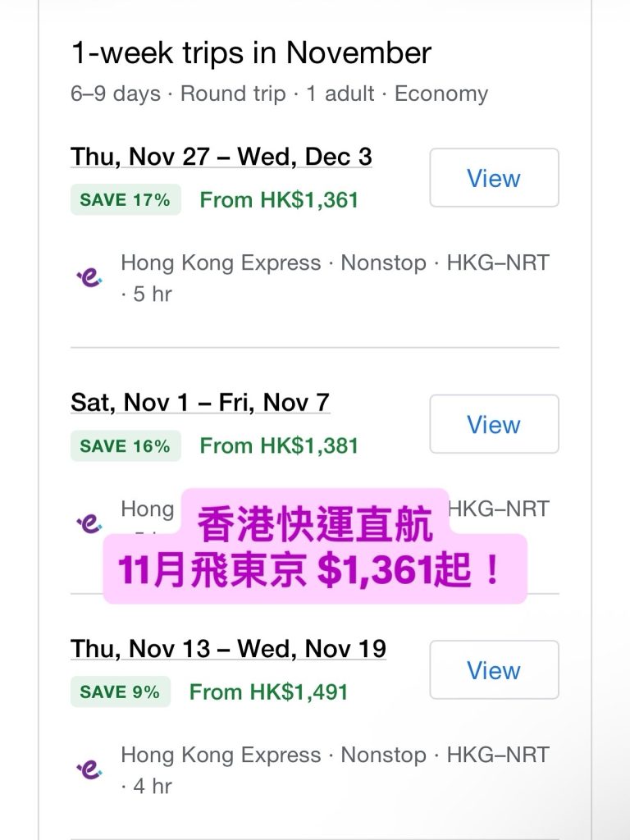630x840 pixels.
Task: Open the Sat, Nov 1 – Fri, Nov 7 link
Action: coord(200,402)
